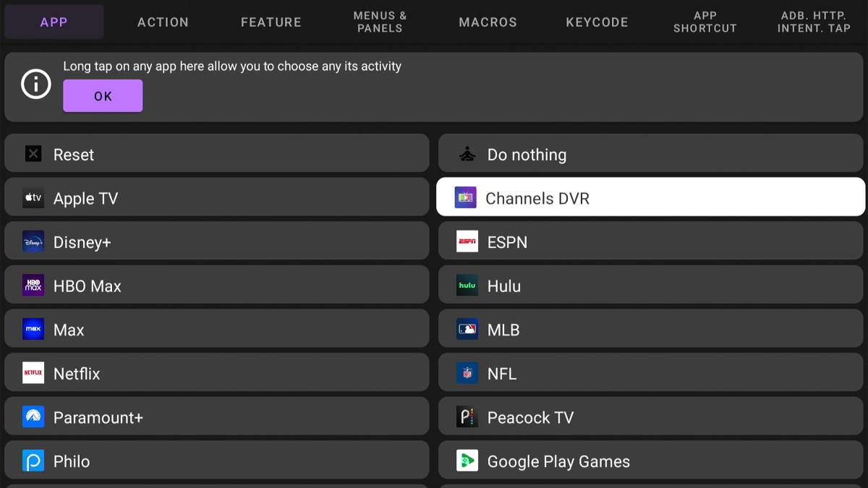868x488 pixels.
Task: Click the Hulu app icon
Action: (467, 286)
